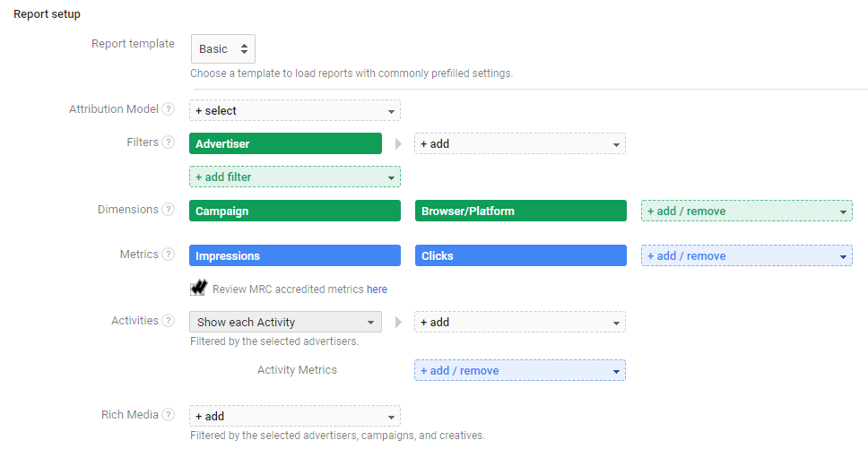This screenshot has width=868, height=449.
Task: Open the Rich Media add dropdown
Action: (x=295, y=416)
